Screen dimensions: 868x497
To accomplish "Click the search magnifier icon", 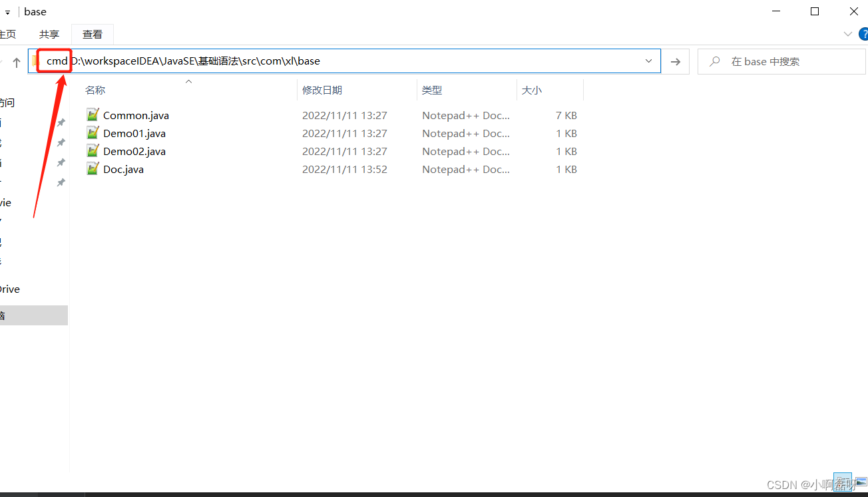I will (x=715, y=61).
